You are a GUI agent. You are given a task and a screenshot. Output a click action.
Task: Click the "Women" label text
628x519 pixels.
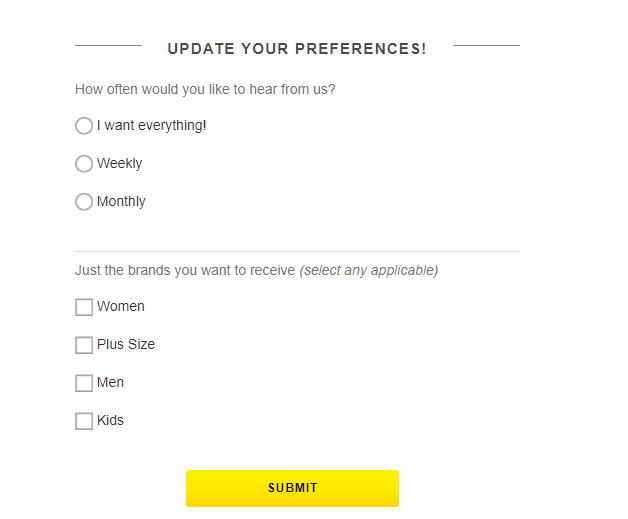point(121,307)
